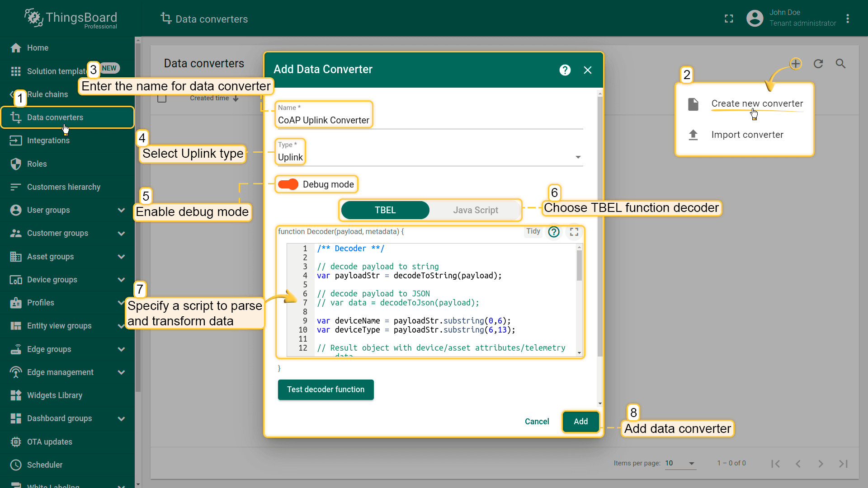
Task: Open help icon in Add Data Converter header
Action: pyautogui.click(x=565, y=70)
